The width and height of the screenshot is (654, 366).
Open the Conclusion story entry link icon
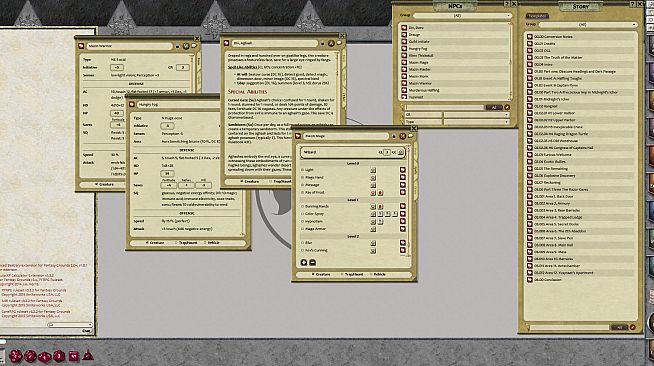tap(530, 280)
